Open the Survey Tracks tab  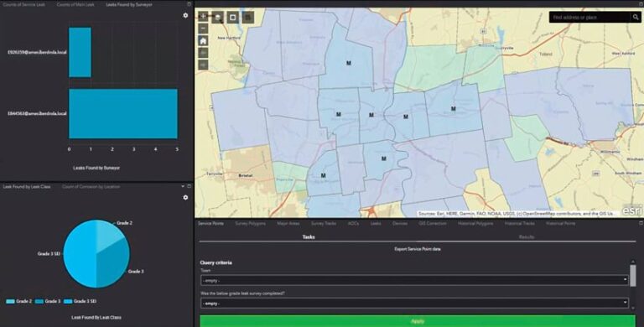point(324,224)
